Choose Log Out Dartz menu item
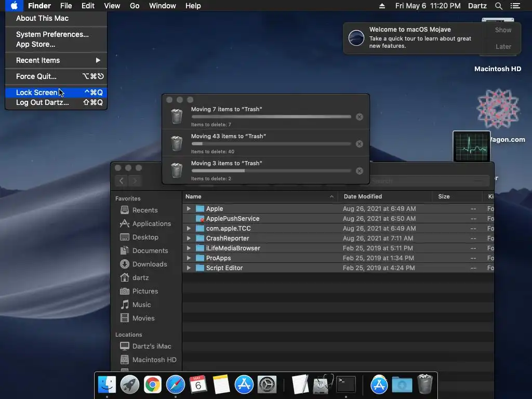This screenshot has height=399, width=532. coord(56,102)
